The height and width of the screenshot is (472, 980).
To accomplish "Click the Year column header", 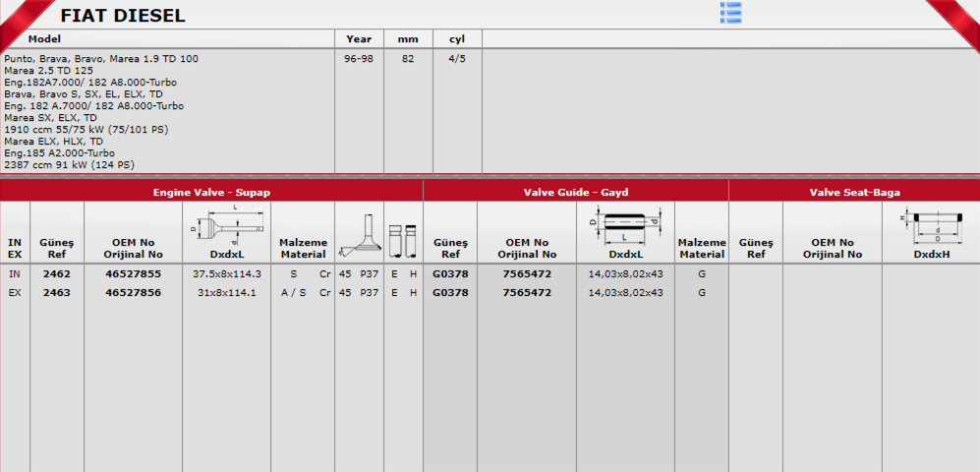I will coord(359,39).
